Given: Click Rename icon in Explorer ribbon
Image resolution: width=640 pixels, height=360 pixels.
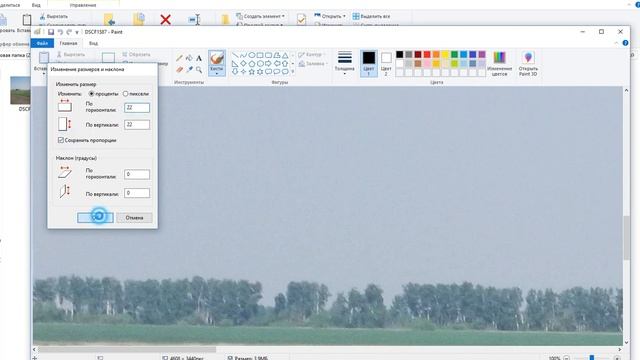Looking at the screenshot, I should coord(195,19).
